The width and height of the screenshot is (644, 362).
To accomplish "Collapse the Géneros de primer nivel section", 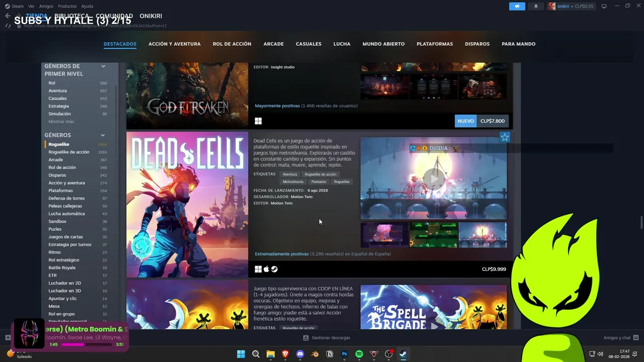I will 103,66.
